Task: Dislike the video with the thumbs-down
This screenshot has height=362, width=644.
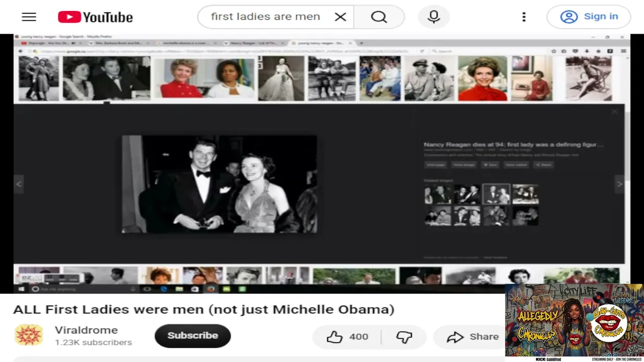Action: 404,337
